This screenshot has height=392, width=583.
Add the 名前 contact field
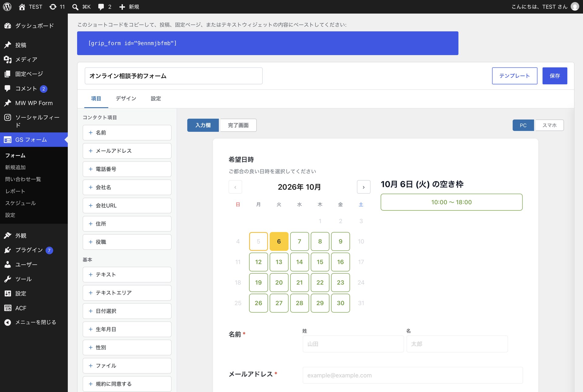127,133
